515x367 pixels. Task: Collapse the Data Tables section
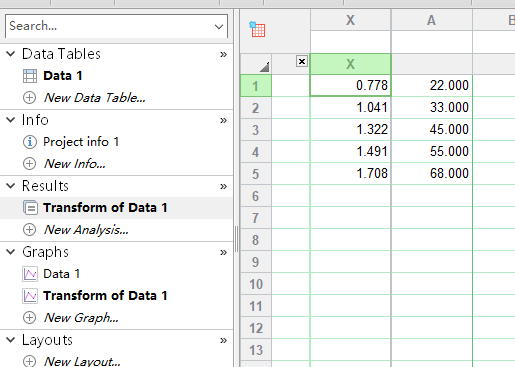pos(11,54)
